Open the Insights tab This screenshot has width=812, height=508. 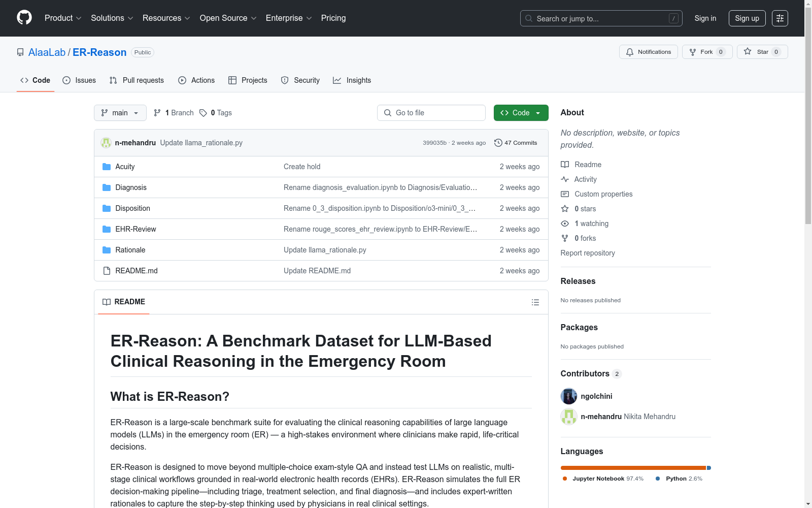(352, 80)
